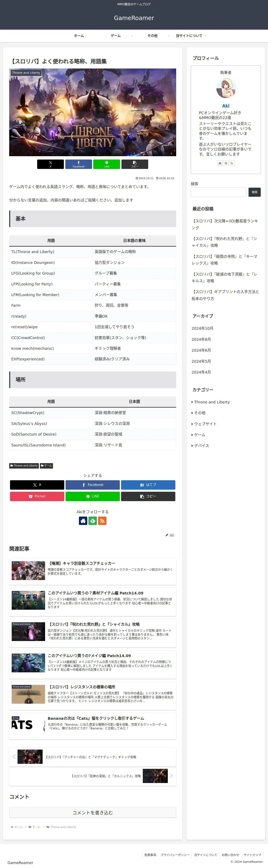Expand the ゲーム menu dropdown arrow
Screen dimensions: 268x868
click(132, 36)
